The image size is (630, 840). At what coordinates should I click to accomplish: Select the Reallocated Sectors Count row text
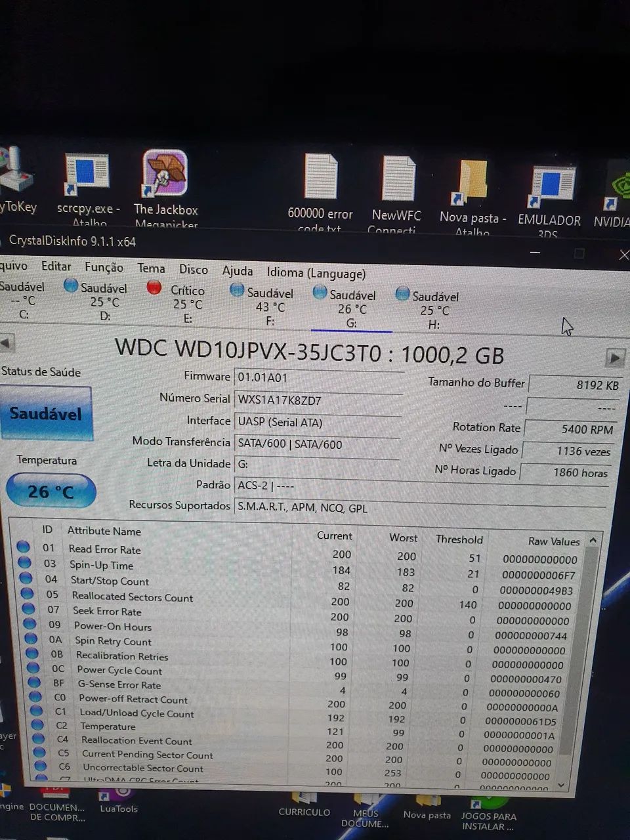coord(133,597)
